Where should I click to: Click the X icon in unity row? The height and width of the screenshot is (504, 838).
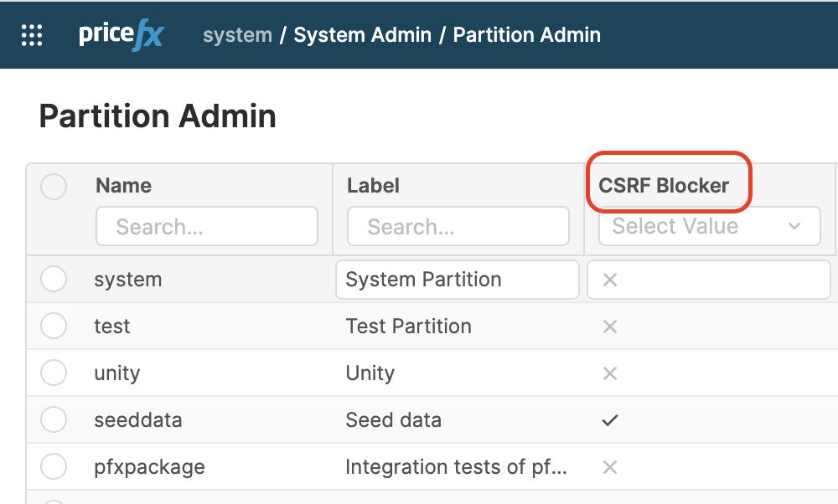pos(610,373)
